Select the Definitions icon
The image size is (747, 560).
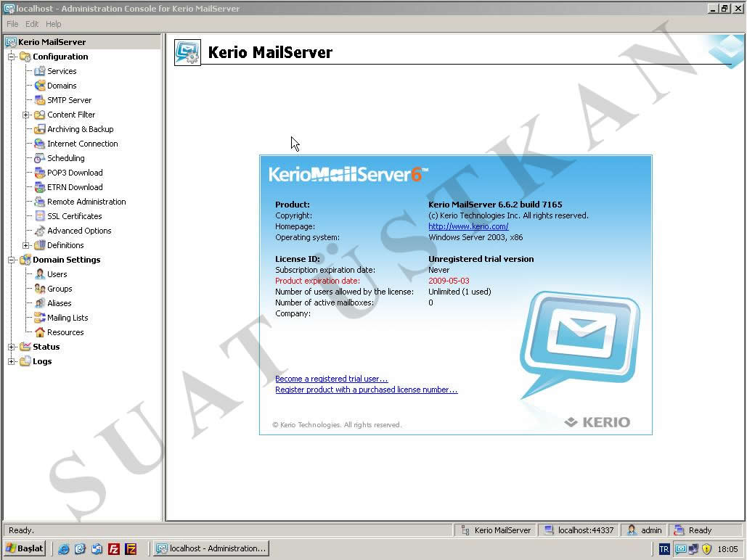pyautogui.click(x=39, y=245)
